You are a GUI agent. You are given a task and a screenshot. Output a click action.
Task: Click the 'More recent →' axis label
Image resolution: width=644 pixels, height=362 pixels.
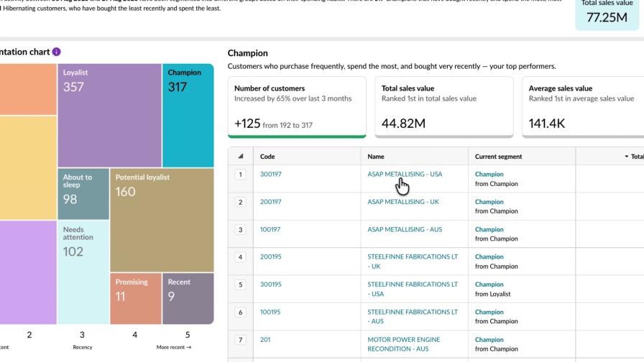pyautogui.click(x=174, y=347)
